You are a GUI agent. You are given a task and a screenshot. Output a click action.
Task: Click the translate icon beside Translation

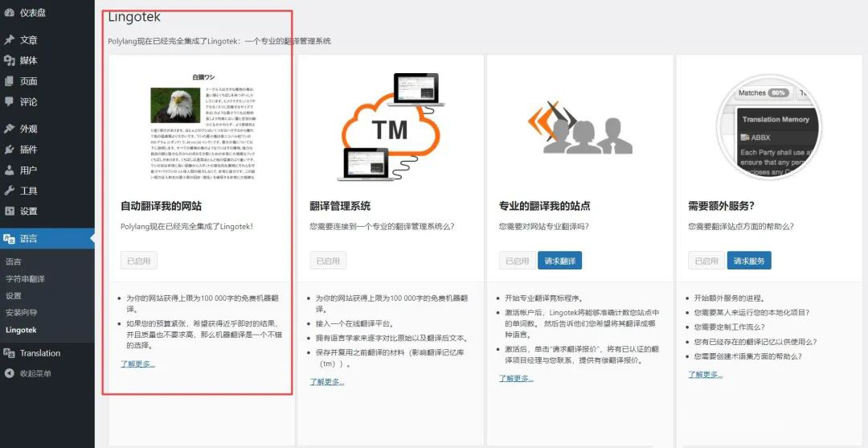[9, 353]
